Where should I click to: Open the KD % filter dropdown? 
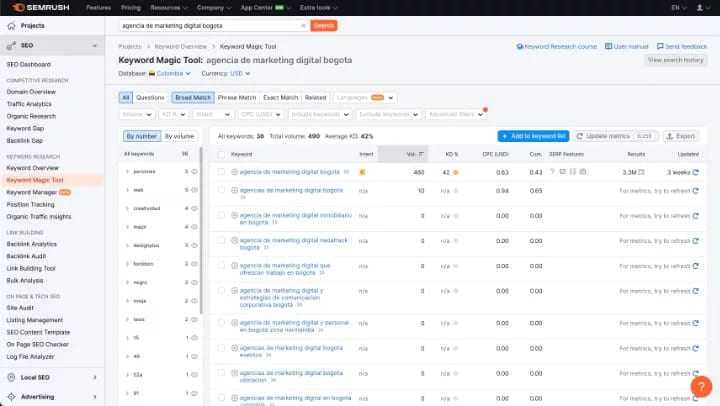click(x=173, y=114)
